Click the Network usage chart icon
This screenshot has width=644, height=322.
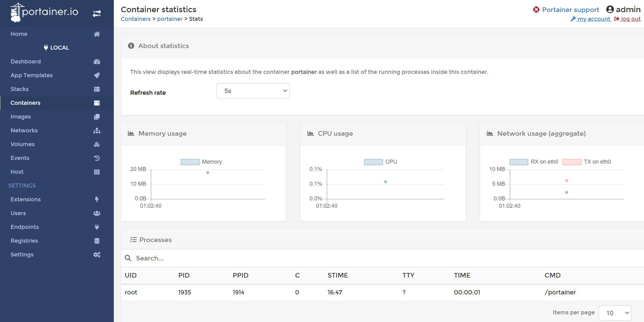coord(490,134)
